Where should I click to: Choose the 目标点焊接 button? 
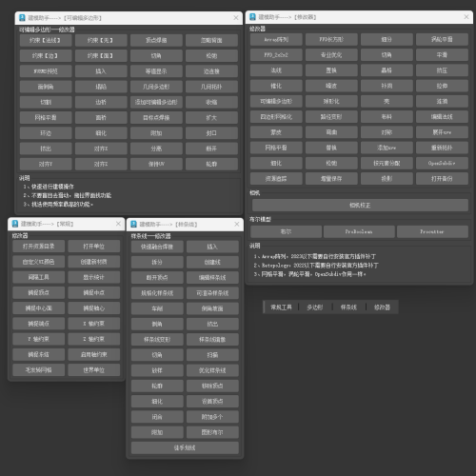tap(156, 118)
